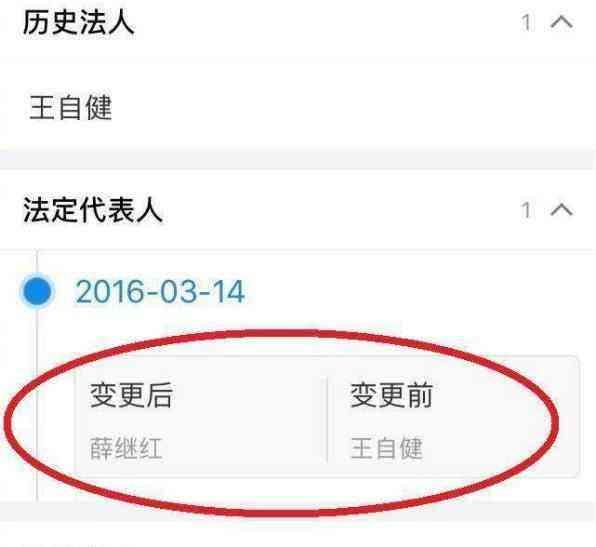Screen dimensions: 596x547
Task: Collapse the 法定代表人 section chevron
Action: click(562, 209)
